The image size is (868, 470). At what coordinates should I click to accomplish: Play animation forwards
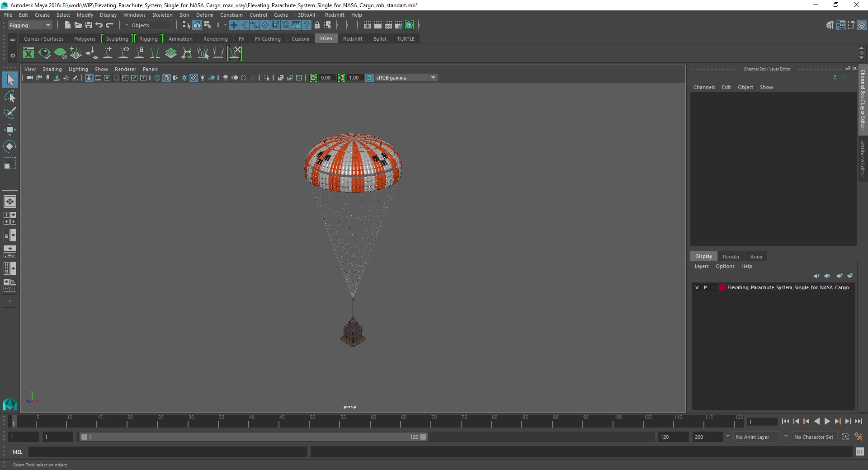pos(827,421)
